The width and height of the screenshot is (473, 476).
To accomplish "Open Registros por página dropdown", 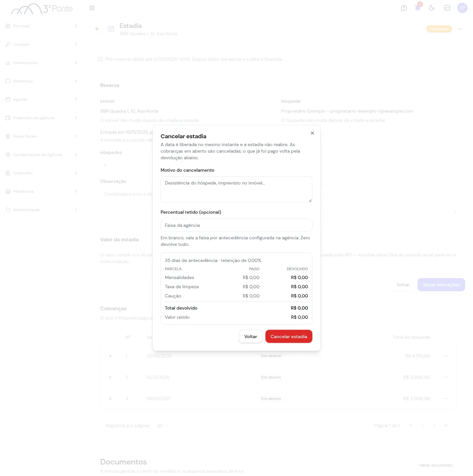I will click(163, 425).
